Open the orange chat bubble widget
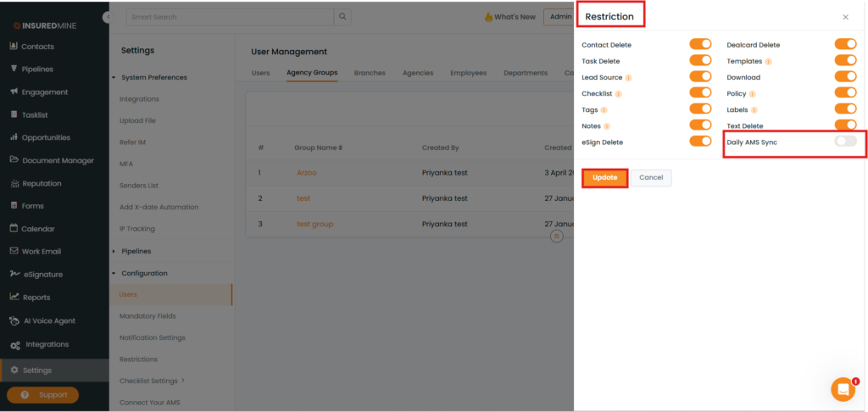868x412 pixels. (843, 389)
